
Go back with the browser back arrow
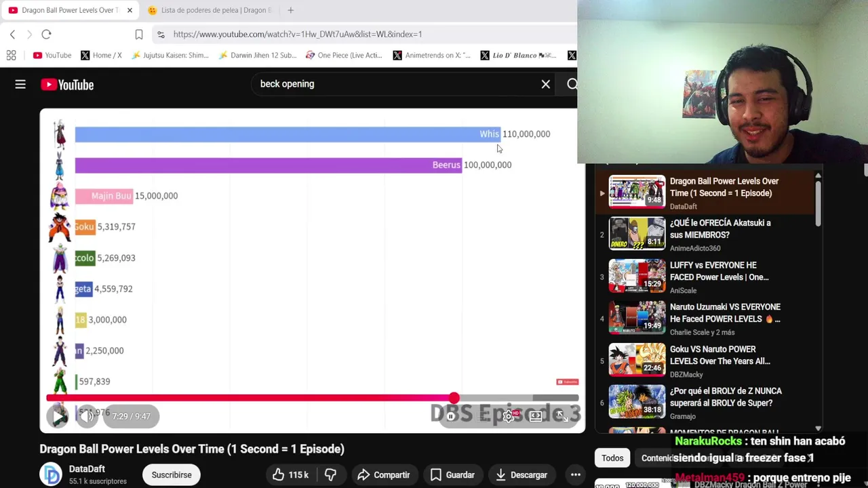(x=12, y=35)
